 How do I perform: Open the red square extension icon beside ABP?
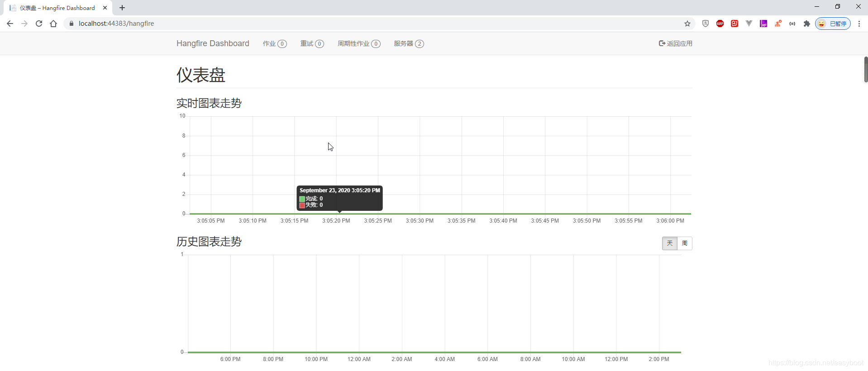coord(734,24)
